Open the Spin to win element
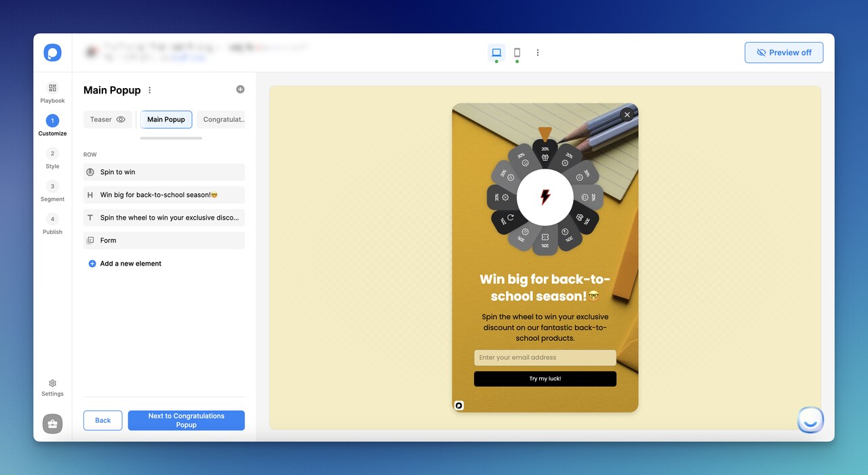This screenshot has width=868, height=475. click(x=164, y=172)
